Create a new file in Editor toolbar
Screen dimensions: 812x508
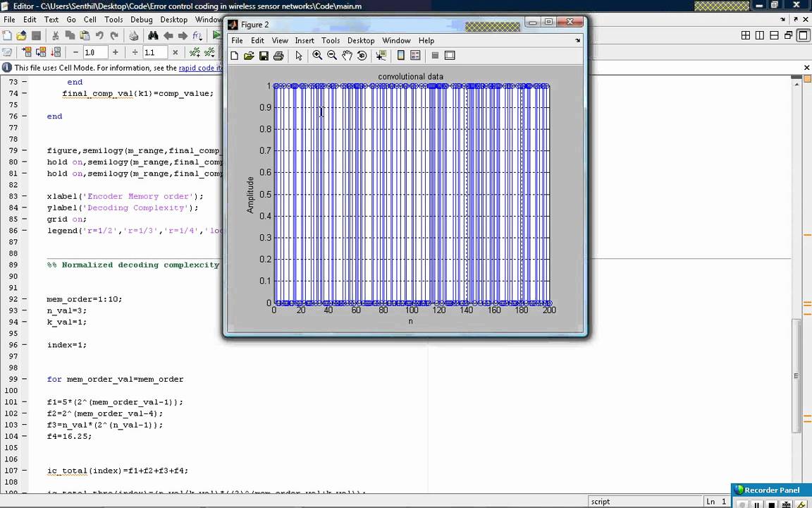(x=7, y=35)
